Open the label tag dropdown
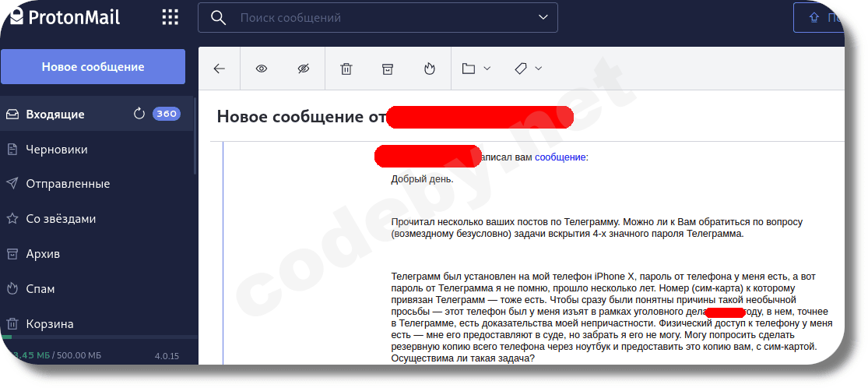The image size is (868, 388). point(528,69)
